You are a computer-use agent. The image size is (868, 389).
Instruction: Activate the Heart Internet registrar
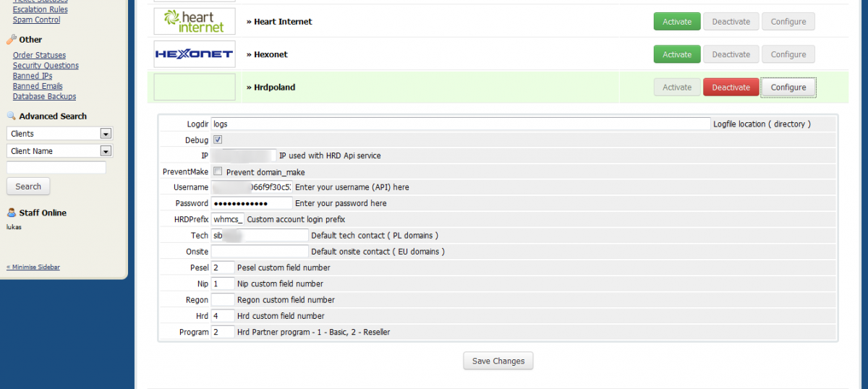tap(677, 22)
